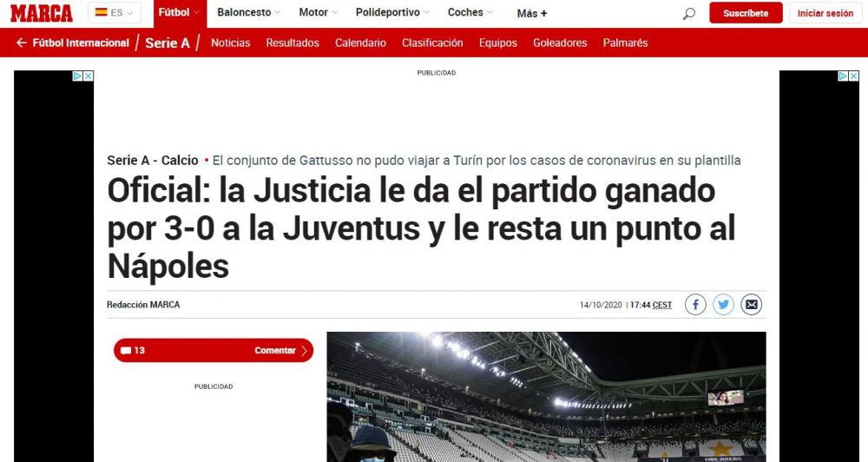
Task: Click the Suscríbete button
Action: (746, 13)
